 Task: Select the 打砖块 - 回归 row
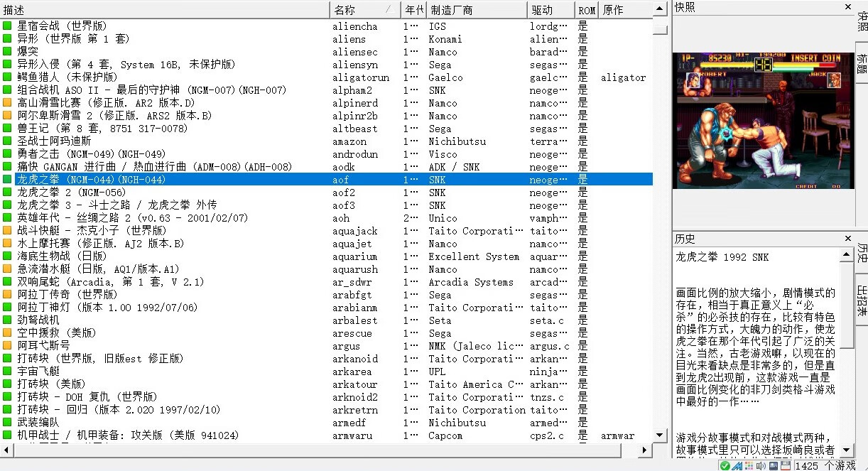pos(326,410)
